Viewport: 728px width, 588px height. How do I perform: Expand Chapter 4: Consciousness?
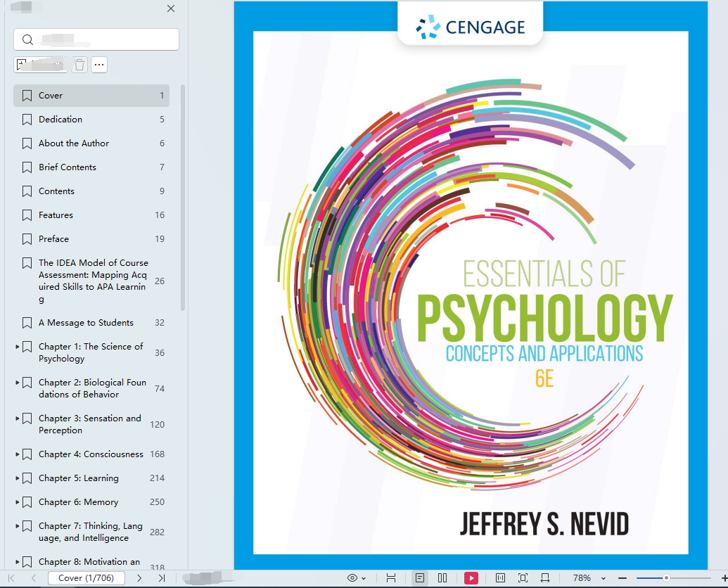point(17,454)
